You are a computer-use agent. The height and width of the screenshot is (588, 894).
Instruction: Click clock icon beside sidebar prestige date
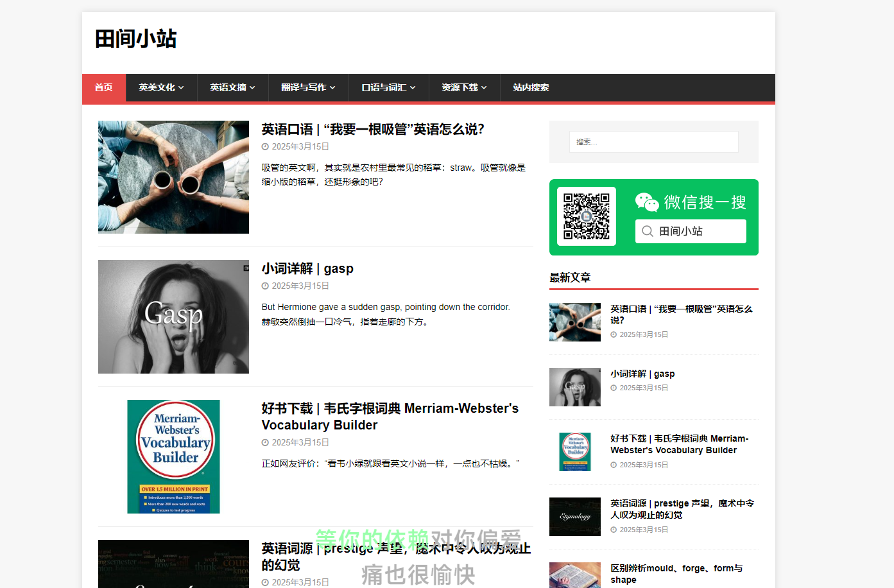tap(614, 530)
